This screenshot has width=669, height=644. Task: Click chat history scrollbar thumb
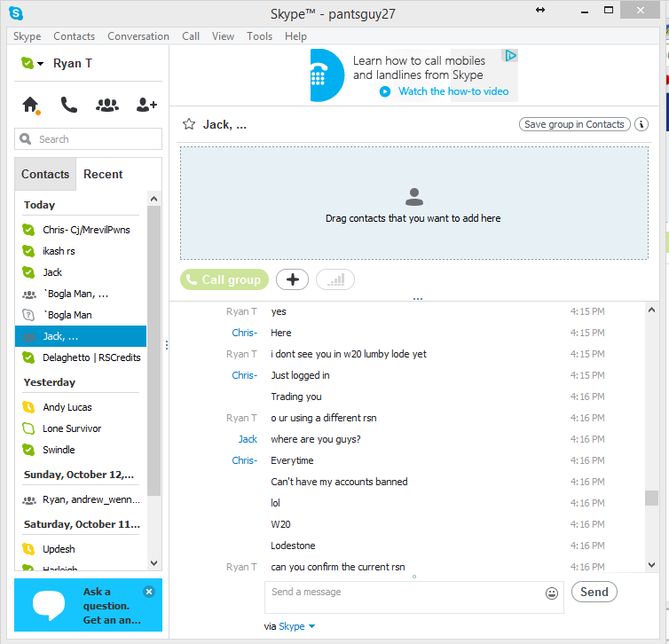click(651, 498)
